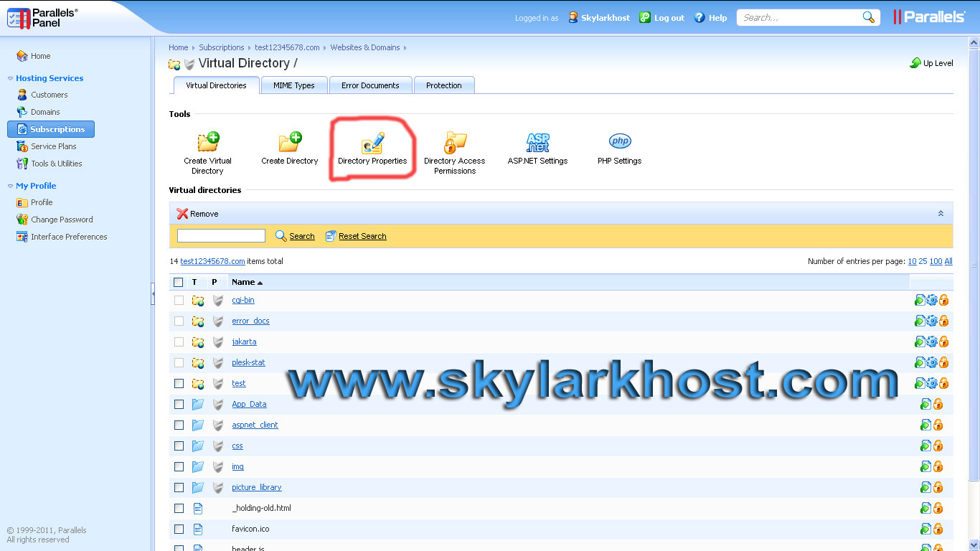Click the vertical scrollbar down arrow
980x551 pixels.
click(974, 545)
